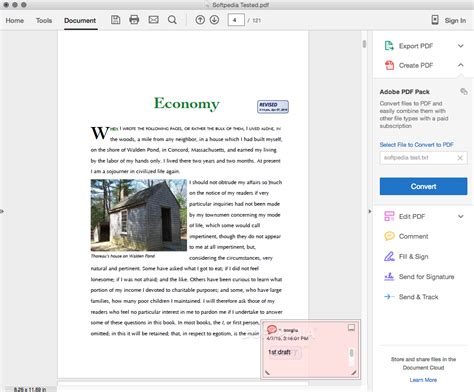The width and height of the screenshot is (474, 392).
Task: Switch to the Home tab
Action: pyautogui.click(x=15, y=20)
